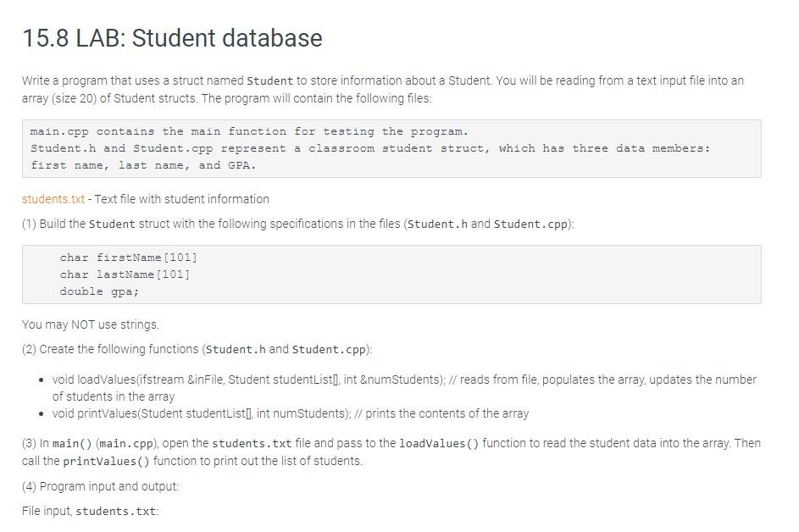The width and height of the screenshot is (799, 532).
Task: Click the void printValues function bullet item
Action: tap(291, 413)
